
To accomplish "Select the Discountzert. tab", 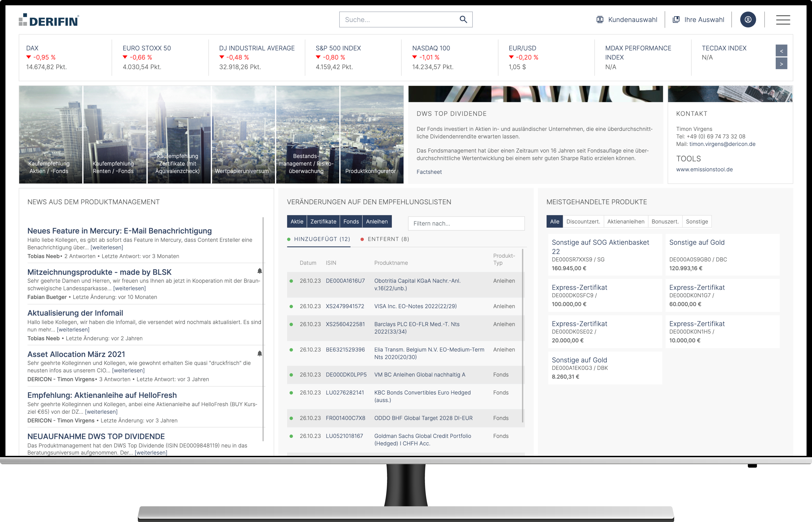I will tap(583, 221).
